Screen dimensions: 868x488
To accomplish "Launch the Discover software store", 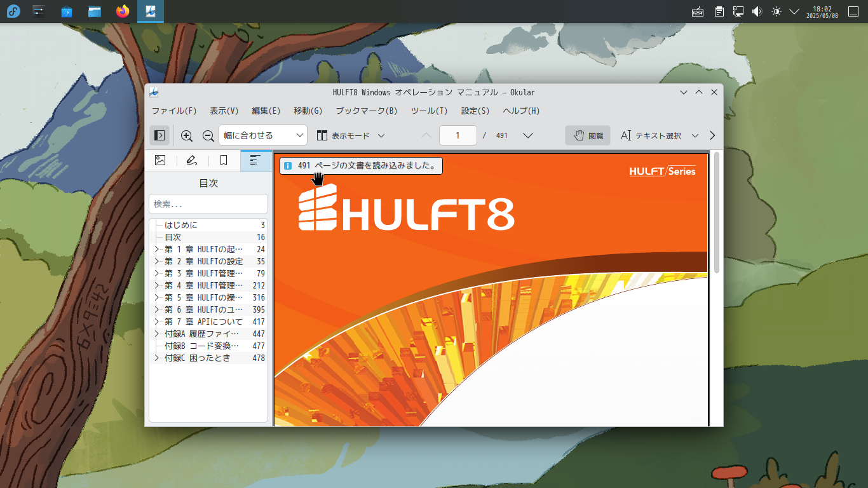I will [x=67, y=11].
